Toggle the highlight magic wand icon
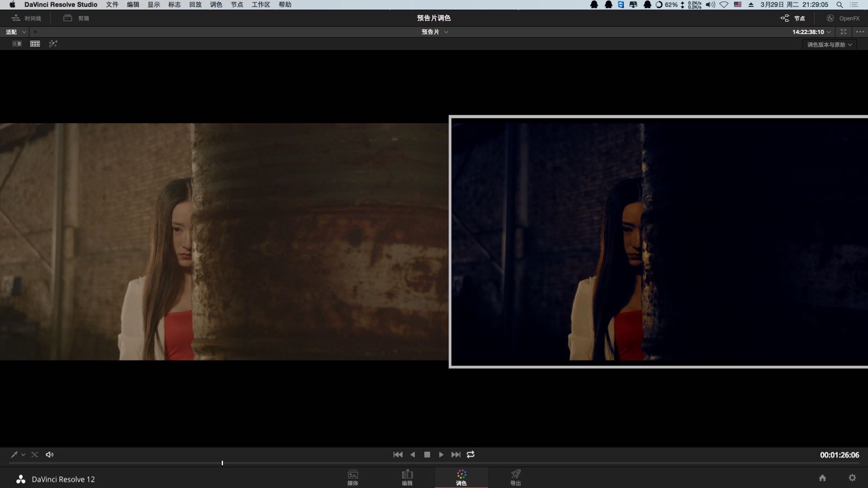Screen dimensions: 868x488 tap(53, 44)
